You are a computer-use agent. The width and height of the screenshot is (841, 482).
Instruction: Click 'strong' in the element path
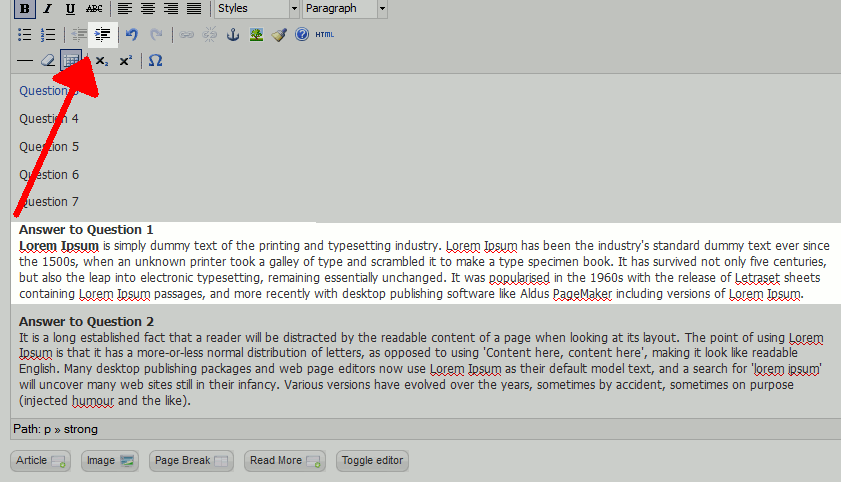click(80, 429)
